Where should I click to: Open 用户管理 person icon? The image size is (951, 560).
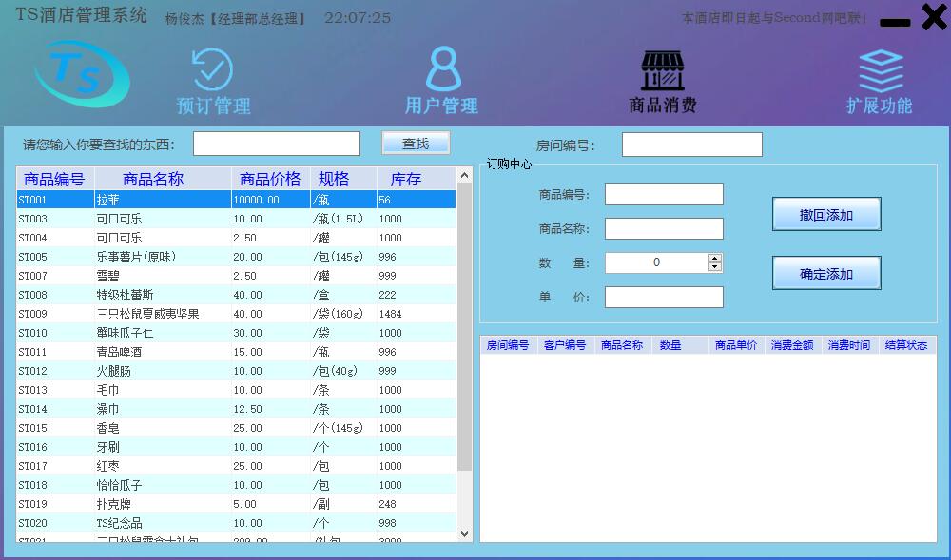tap(442, 68)
